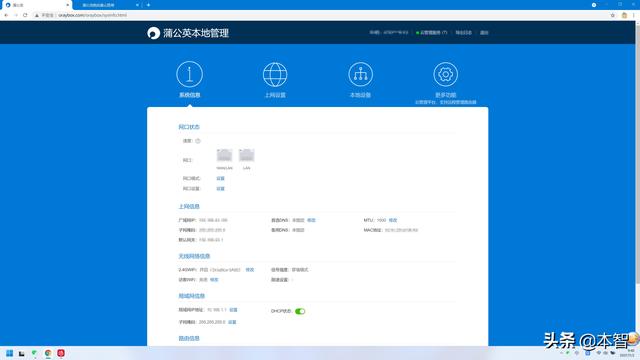Click 设置 beside 网口模式

point(220,178)
